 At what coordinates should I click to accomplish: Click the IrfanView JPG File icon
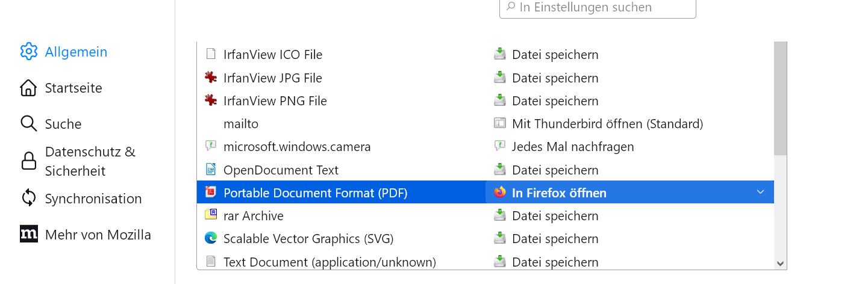[210, 78]
